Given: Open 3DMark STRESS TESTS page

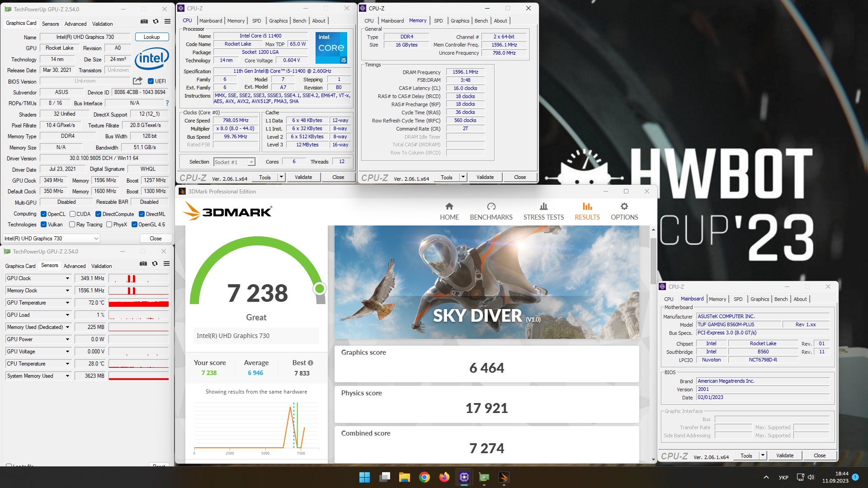Looking at the screenshot, I should (543, 211).
